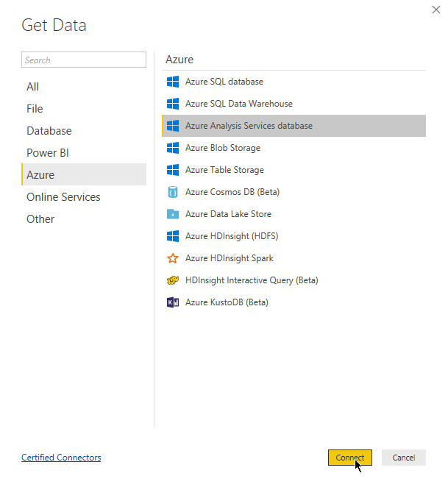
Task: Select the All category
Action: pos(33,87)
